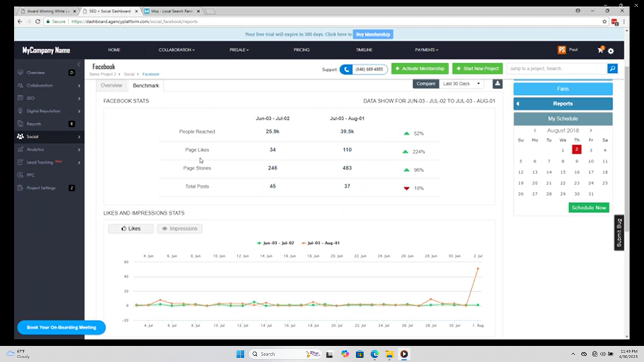Open the shopping cart icon
The image size is (644, 362).
coord(601,50)
